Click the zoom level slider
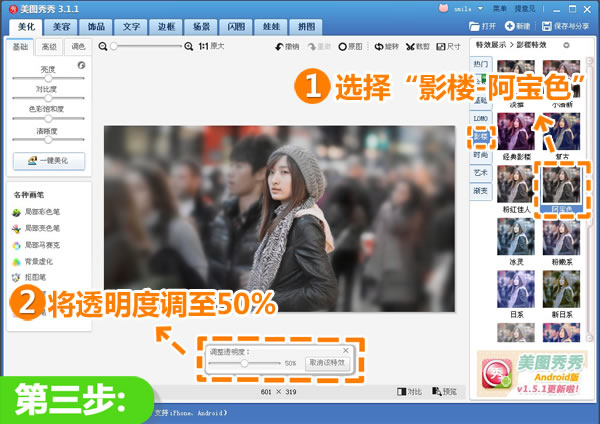The height and width of the screenshot is (424, 600). pos(147,46)
